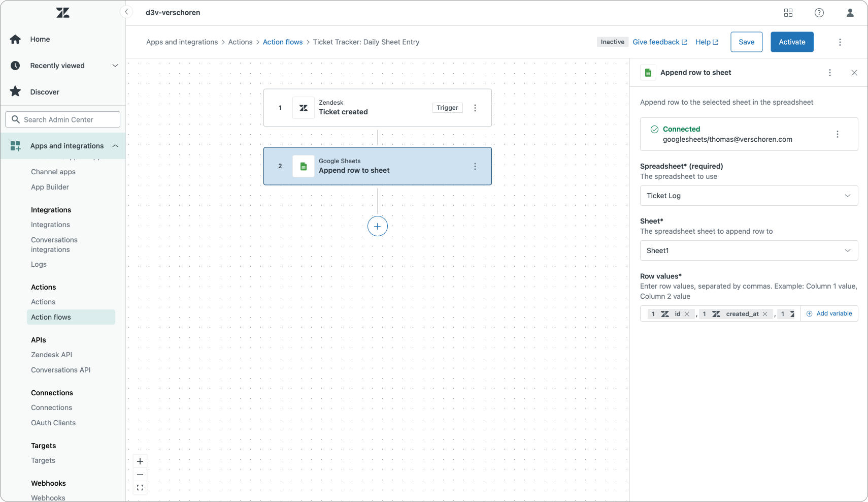The height and width of the screenshot is (502, 868).
Task: Select the Append row to sheet step
Action: 378,166
